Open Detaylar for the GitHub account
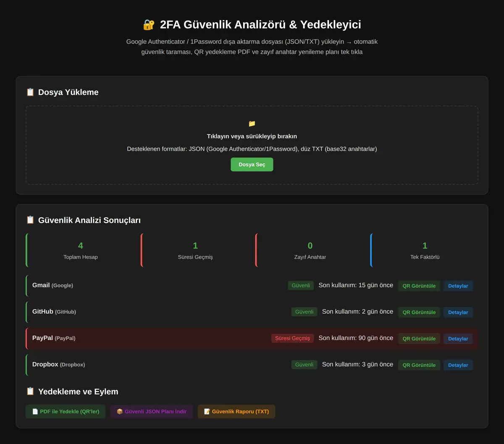The image size is (504, 444). (x=458, y=313)
